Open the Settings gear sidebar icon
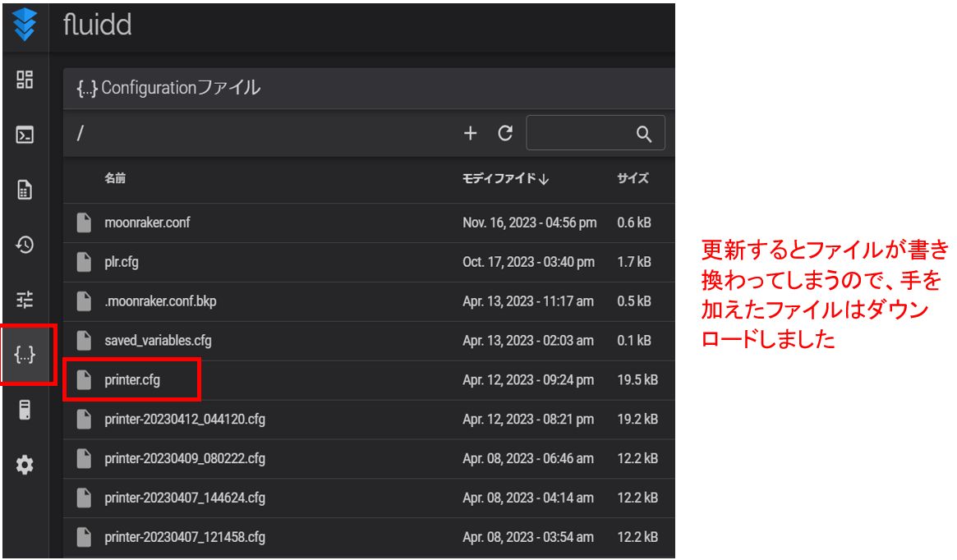 (25, 465)
